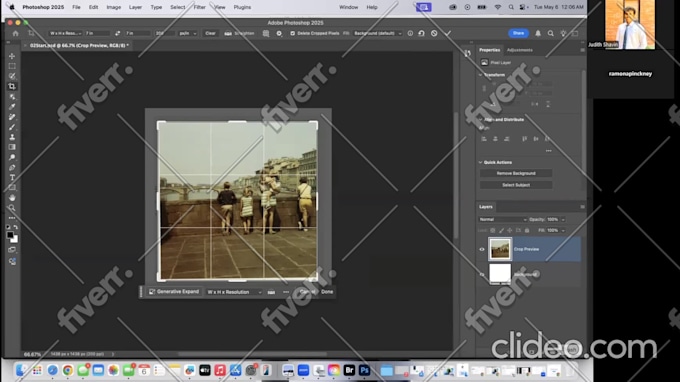The height and width of the screenshot is (382, 680).
Task: Open the Layer menu
Action: [135, 7]
